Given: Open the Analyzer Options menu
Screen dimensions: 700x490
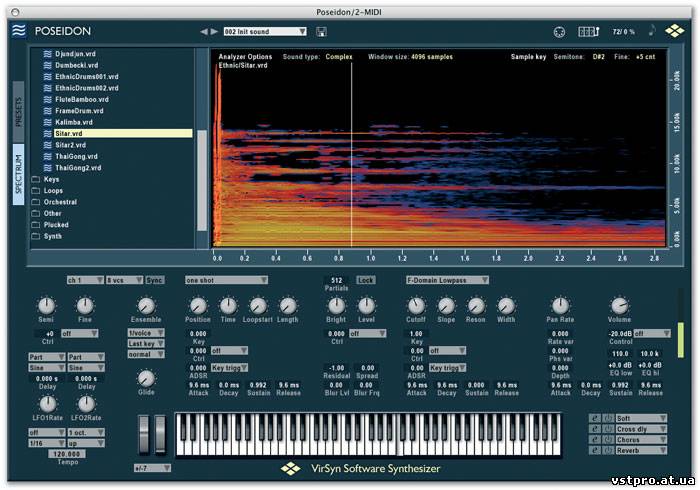Looking at the screenshot, I should [x=245, y=57].
